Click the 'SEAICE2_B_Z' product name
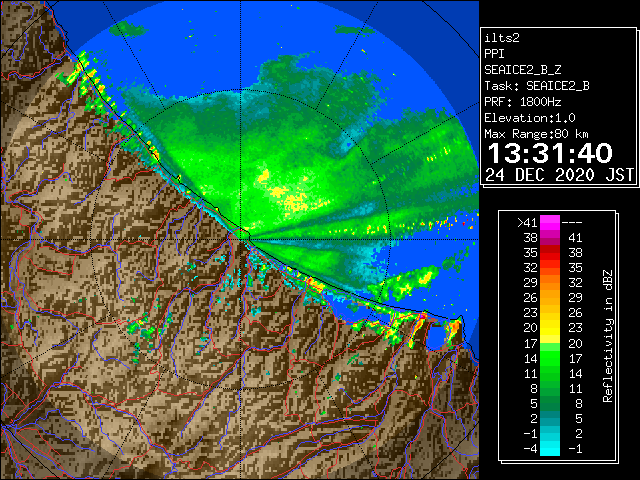The image size is (640, 480). coord(523,70)
